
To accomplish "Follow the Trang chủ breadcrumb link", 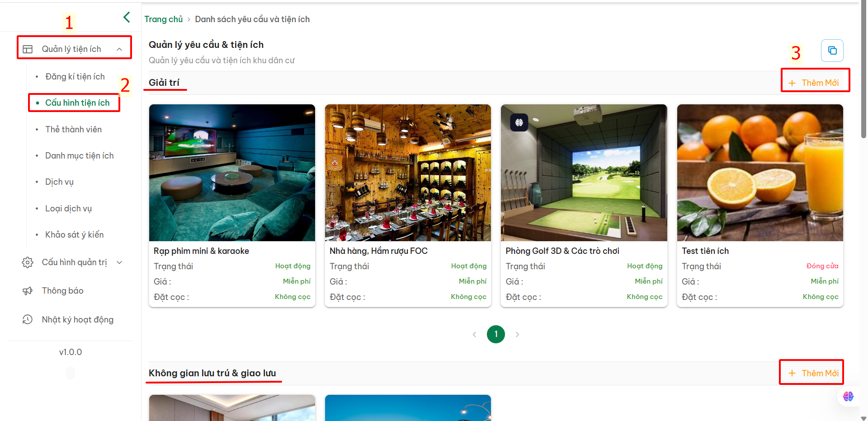I will click(x=163, y=19).
